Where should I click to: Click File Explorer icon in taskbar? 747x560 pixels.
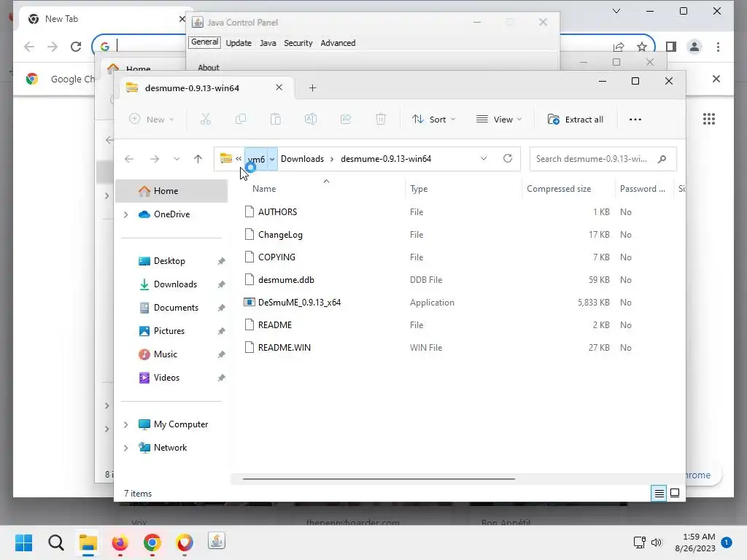pos(88,542)
